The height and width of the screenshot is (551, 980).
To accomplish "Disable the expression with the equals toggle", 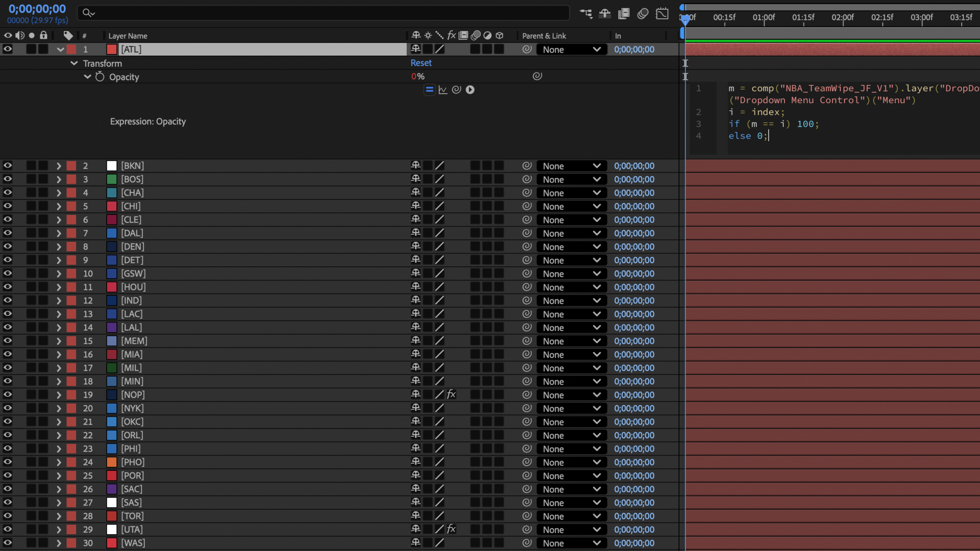I will click(x=429, y=90).
